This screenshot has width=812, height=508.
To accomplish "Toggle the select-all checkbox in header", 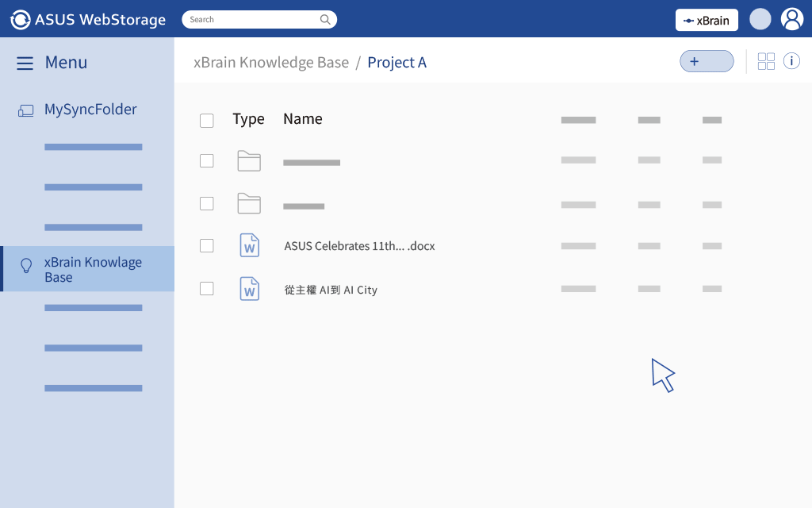I will coord(207,121).
